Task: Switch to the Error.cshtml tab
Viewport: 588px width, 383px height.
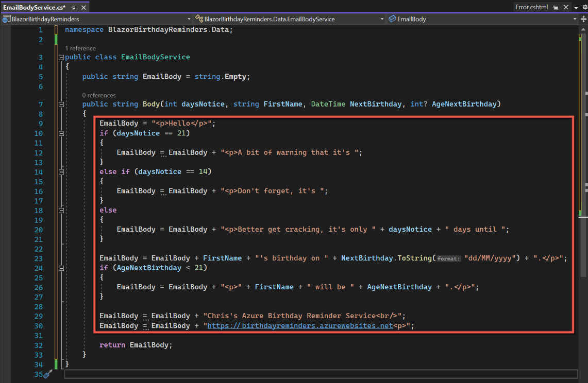Action: (531, 8)
